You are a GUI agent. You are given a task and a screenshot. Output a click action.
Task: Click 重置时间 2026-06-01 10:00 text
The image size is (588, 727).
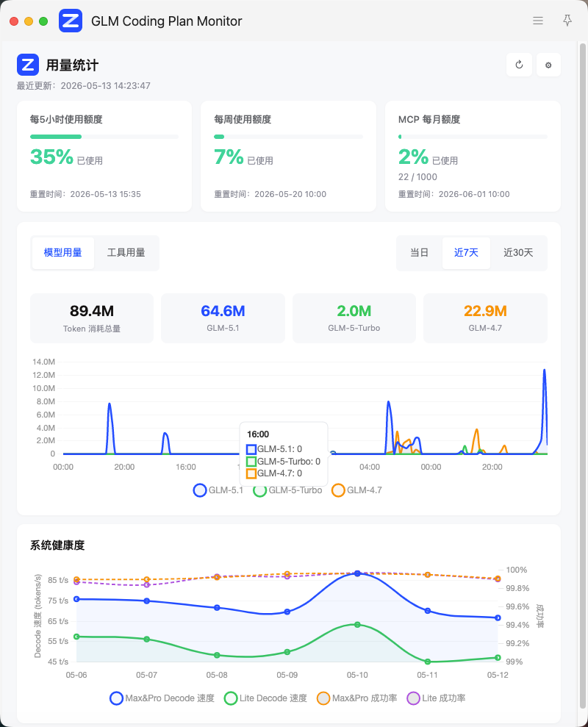454,194
